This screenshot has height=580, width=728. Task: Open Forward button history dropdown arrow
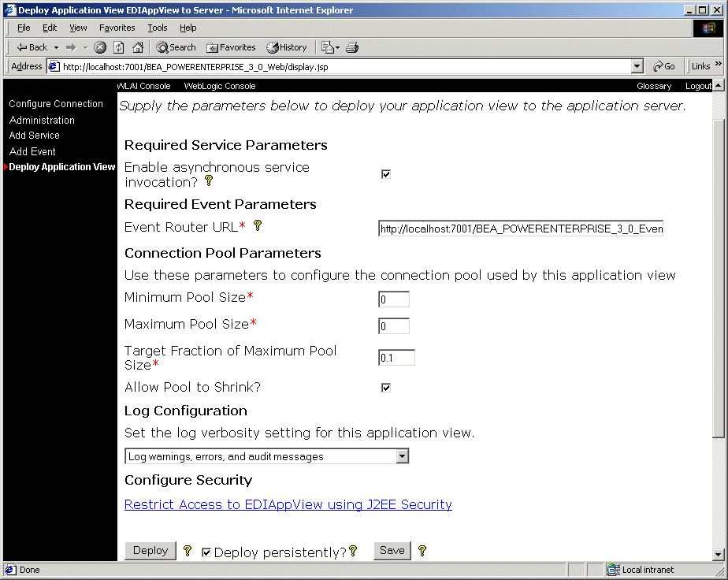[x=85, y=47]
